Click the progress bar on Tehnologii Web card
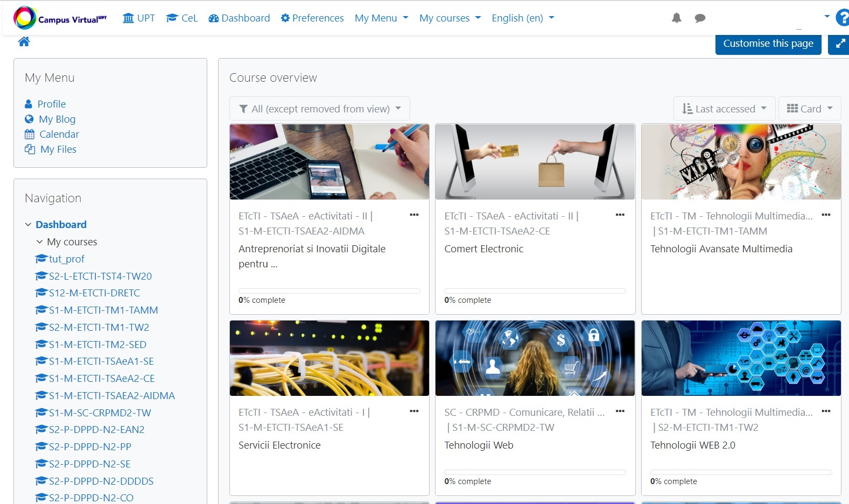The height and width of the screenshot is (504, 849). tap(535, 472)
